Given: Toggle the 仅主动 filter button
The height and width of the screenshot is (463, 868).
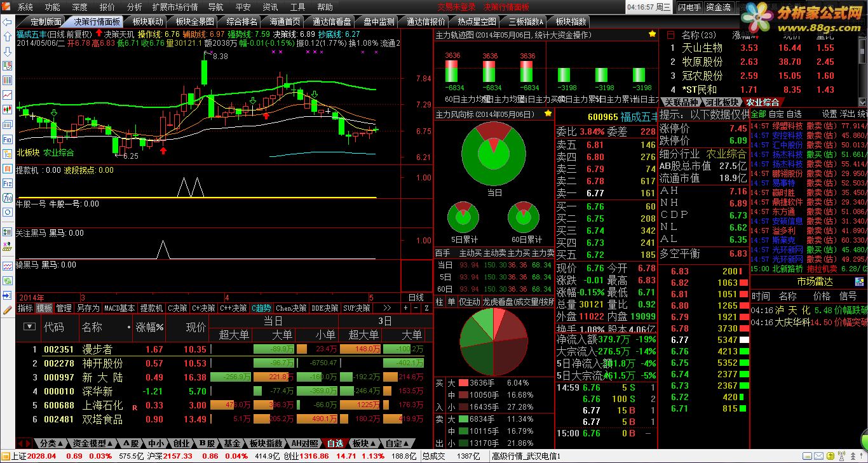Looking at the screenshot, I should (469, 302).
